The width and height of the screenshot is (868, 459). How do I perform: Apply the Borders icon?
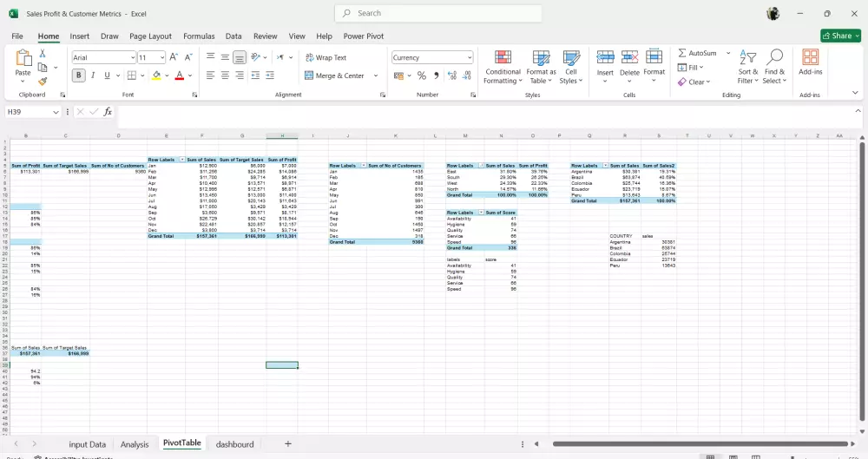point(132,75)
